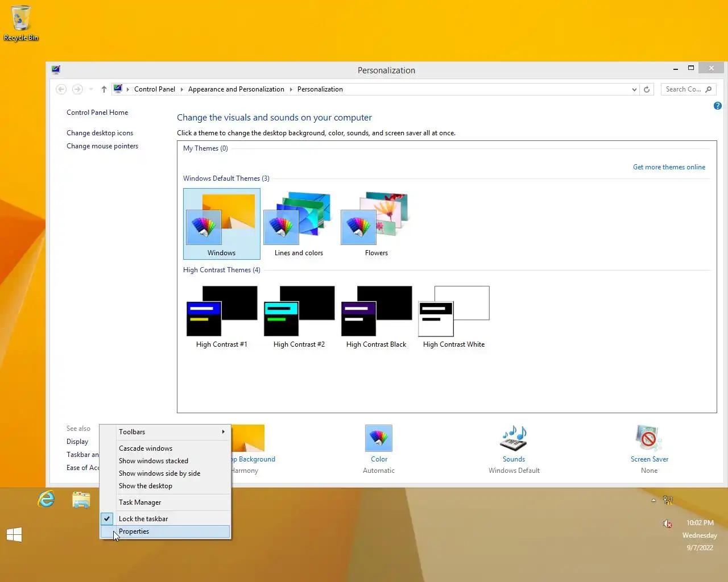This screenshot has width=728, height=582.
Task: Click the Desktop Background image icon
Action: tap(248, 438)
